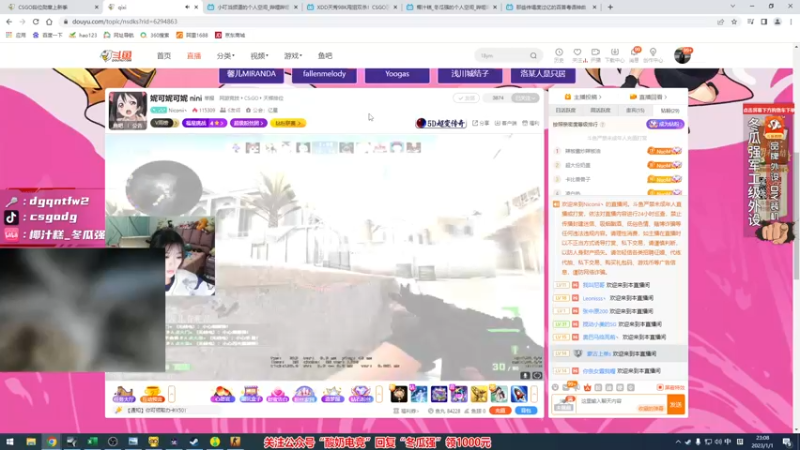The width and height of the screenshot is (800, 450).
Task: Select the first-ranked fan in the list
Action: coord(617,151)
